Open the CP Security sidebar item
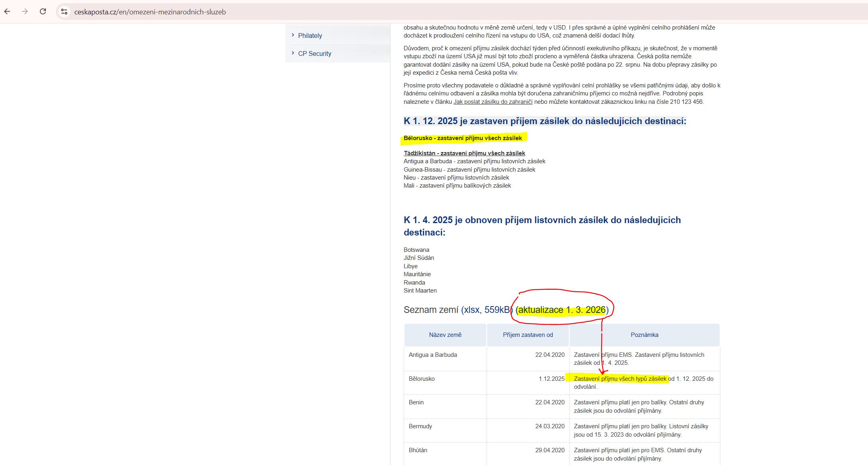Image resolution: width=868 pixels, height=465 pixels. (314, 53)
